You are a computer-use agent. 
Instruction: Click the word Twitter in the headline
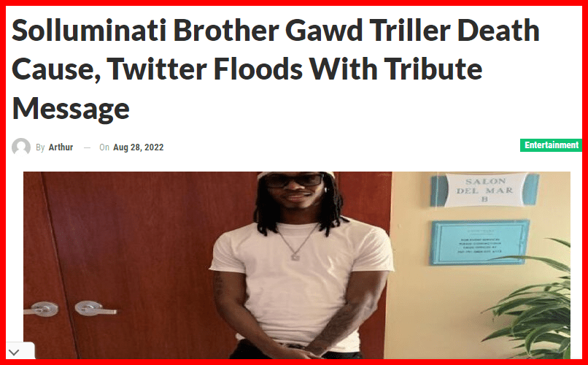[157, 69]
